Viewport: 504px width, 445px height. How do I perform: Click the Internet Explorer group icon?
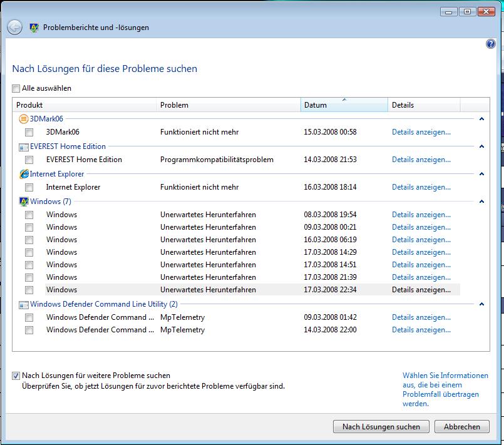tap(24, 174)
